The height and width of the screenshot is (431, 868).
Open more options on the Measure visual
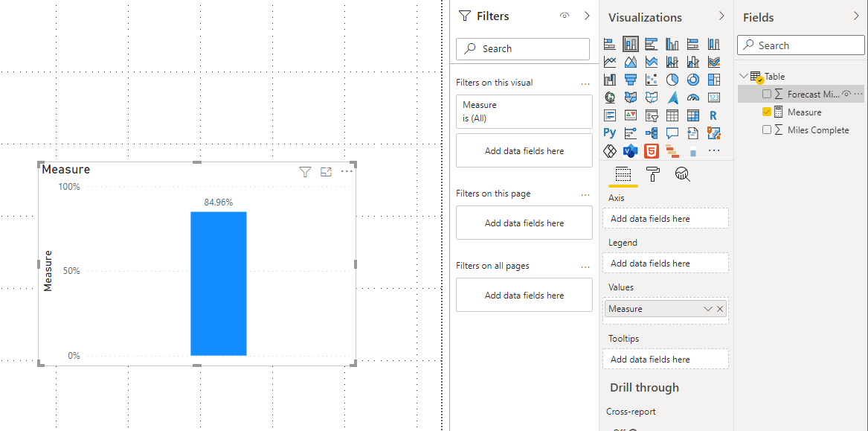coord(347,172)
